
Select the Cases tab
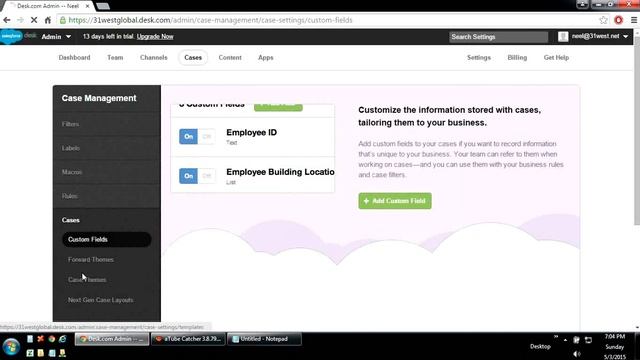tap(193, 58)
